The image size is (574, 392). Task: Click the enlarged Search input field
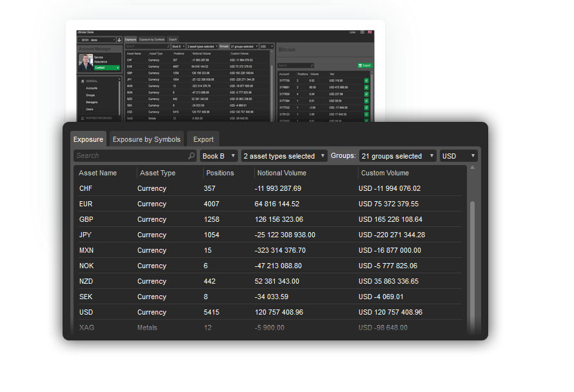[135, 156]
